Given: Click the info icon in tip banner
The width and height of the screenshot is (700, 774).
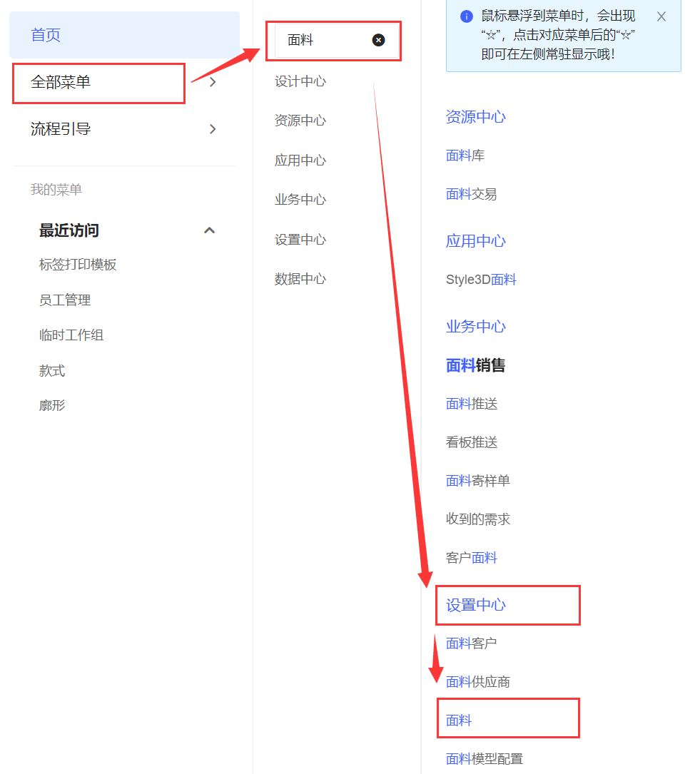Looking at the screenshot, I should [x=467, y=16].
